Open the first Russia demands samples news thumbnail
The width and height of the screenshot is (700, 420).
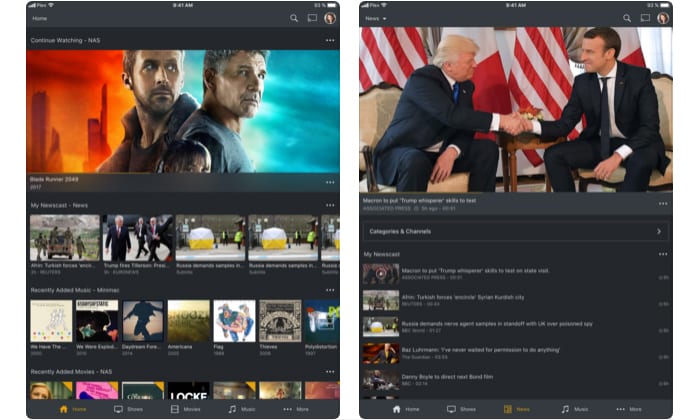[210, 237]
